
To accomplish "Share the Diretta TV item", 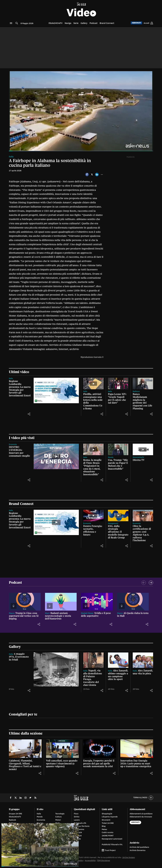I will point(151,480).
